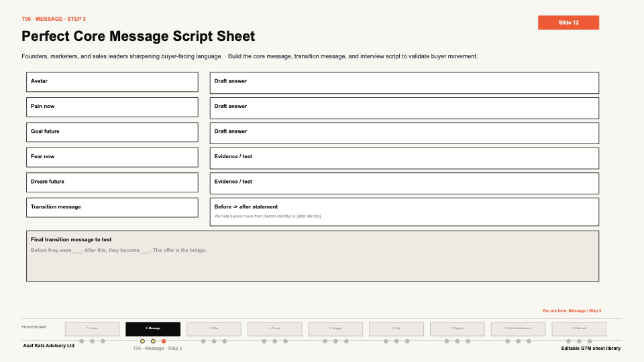Click the 'T06 · MESSAGE · STEP 3' header text
The image size is (644, 362).
coord(54,19)
